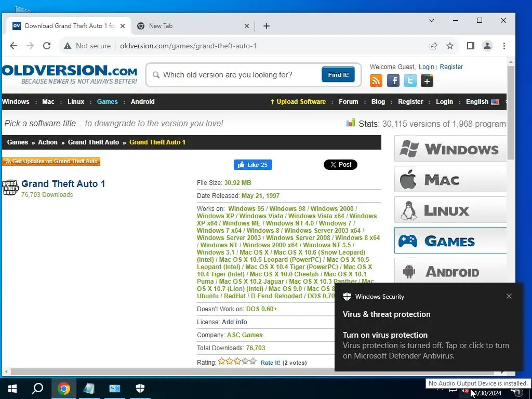Select Windows in the nav bar
532x399 pixels.
click(x=16, y=102)
